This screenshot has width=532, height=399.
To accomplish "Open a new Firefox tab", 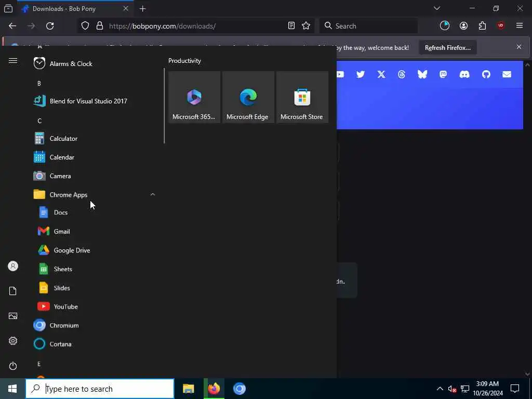I will pos(142,9).
